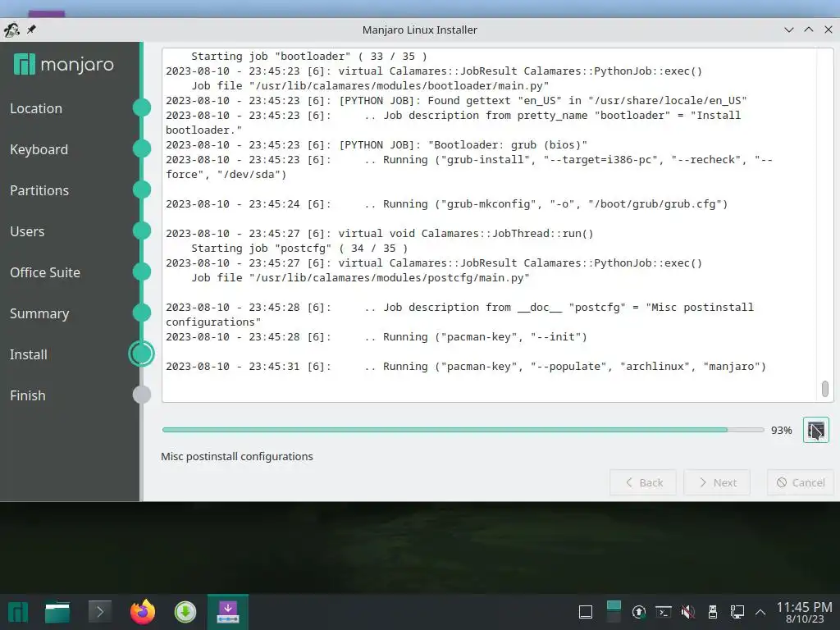Click the log line with grub-mkconfig
The image size is (840, 630).
(447, 204)
